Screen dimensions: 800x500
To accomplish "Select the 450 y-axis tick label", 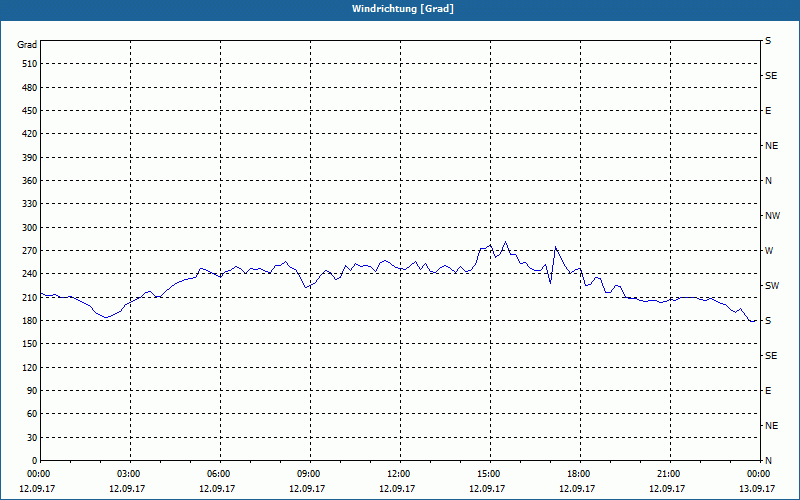I will 30,111.
